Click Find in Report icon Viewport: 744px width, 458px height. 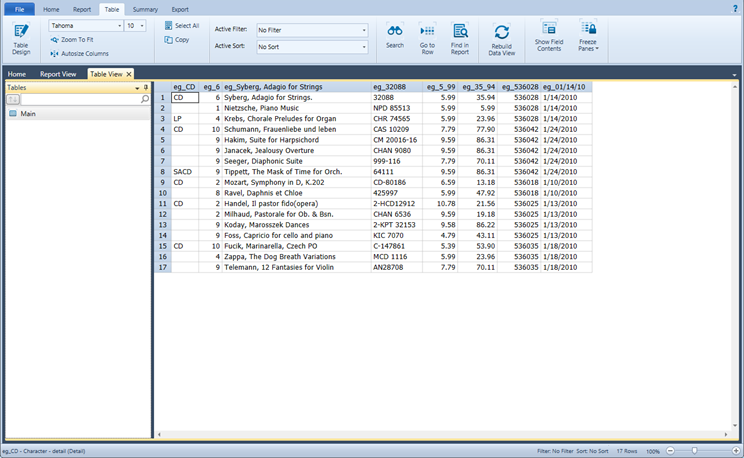pyautogui.click(x=460, y=32)
